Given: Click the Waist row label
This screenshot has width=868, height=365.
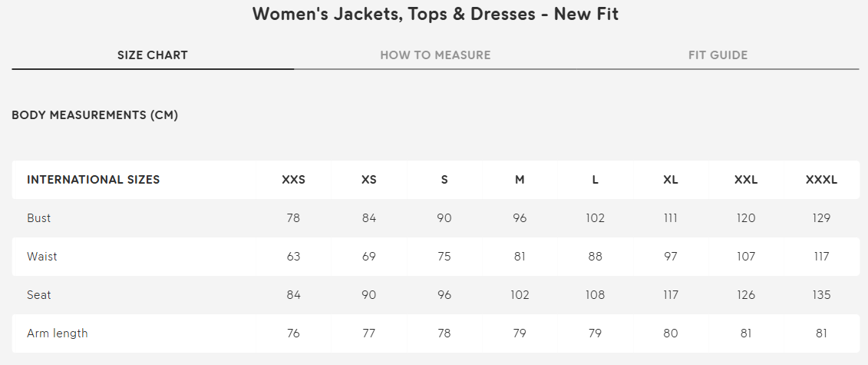Looking at the screenshot, I should pos(42,257).
